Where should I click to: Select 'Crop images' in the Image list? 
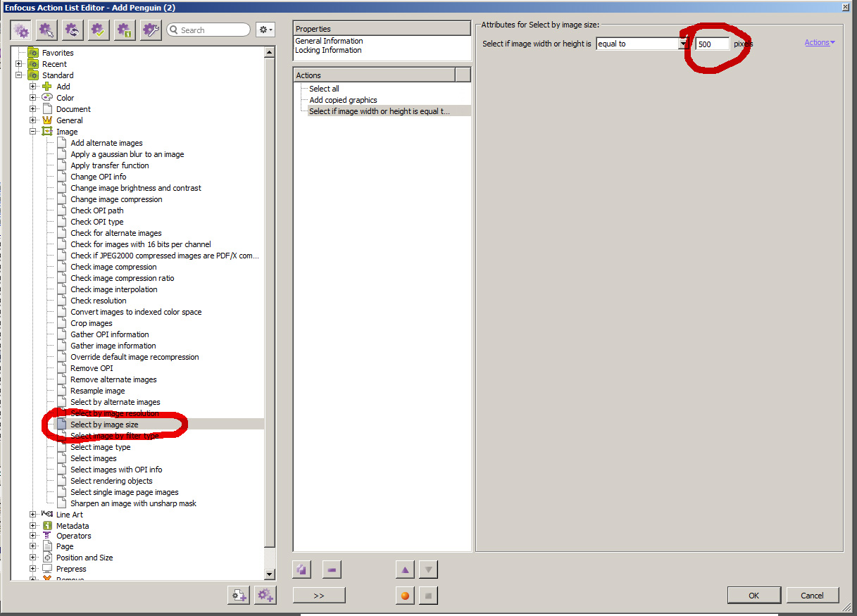coord(92,323)
